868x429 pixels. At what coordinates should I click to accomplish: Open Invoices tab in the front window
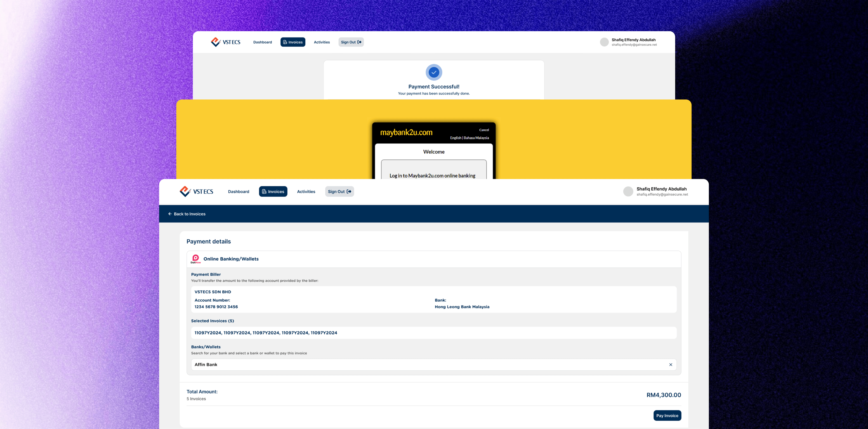273,191
